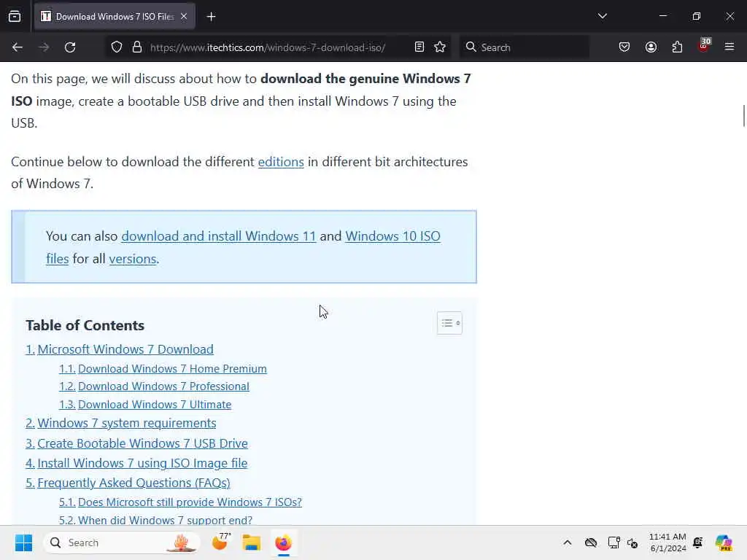Viewport: 747px width, 560px height.
Task: Minimize the Firefox window
Action: pos(662,16)
